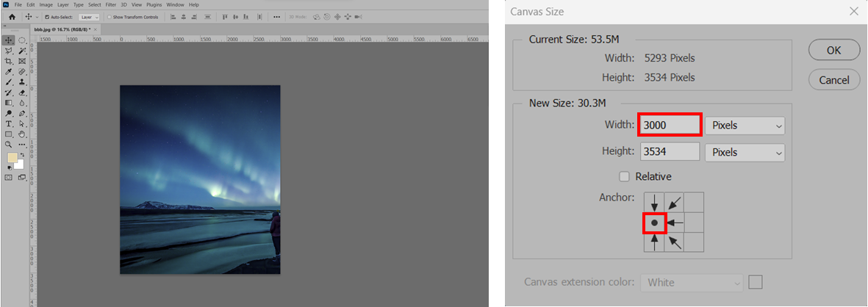The image size is (868, 307).
Task: Select the Path Selection tool
Action: click(22, 123)
